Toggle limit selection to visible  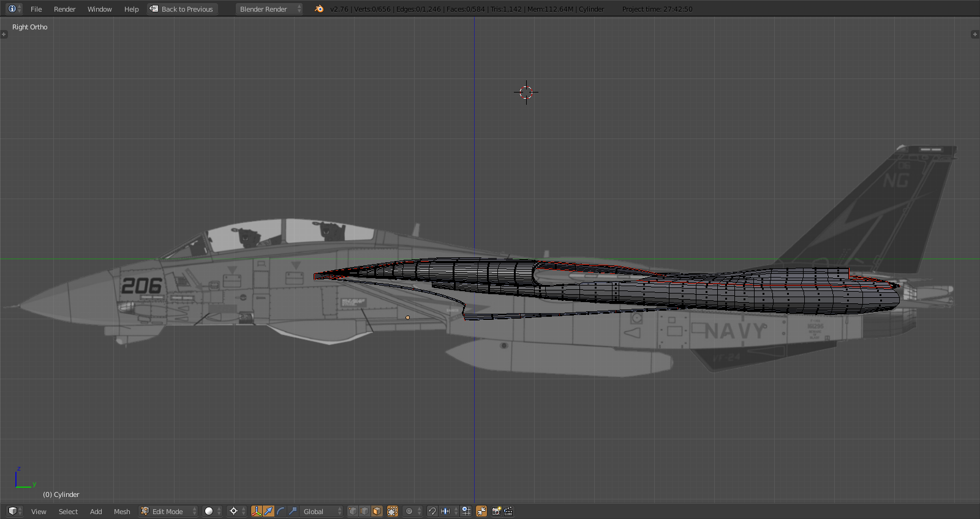[x=393, y=511]
